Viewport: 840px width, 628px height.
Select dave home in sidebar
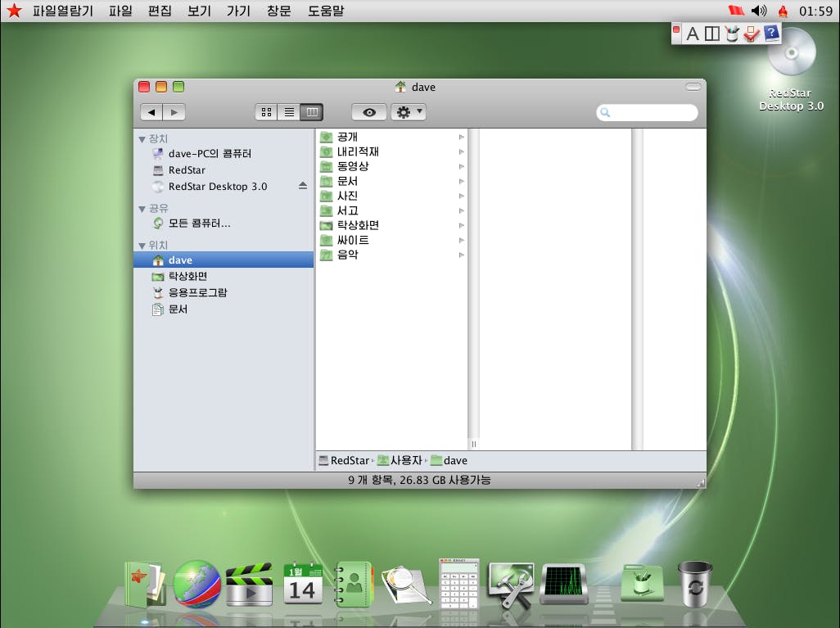point(224,260)
